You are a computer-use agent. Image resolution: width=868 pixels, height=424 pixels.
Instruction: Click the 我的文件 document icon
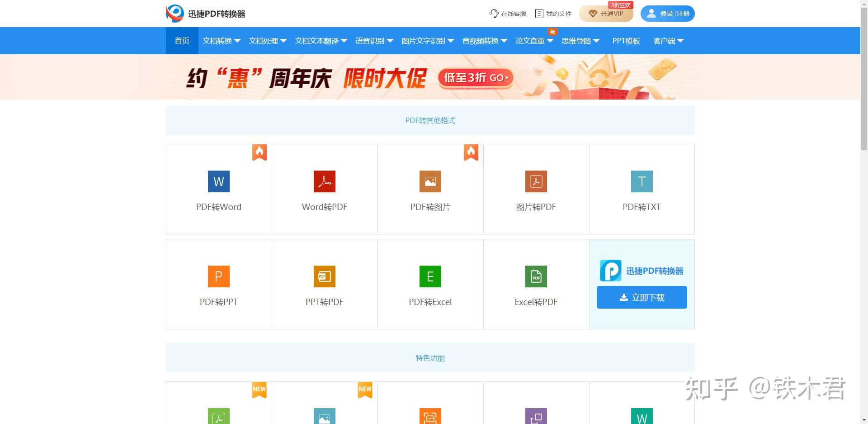pos(539,14)
